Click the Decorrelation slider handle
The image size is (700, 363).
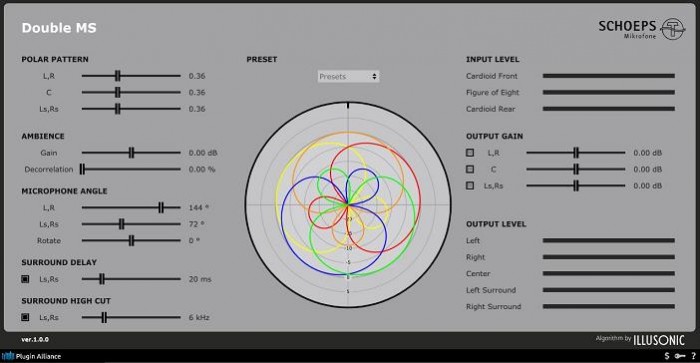click(x=82, y=169)
